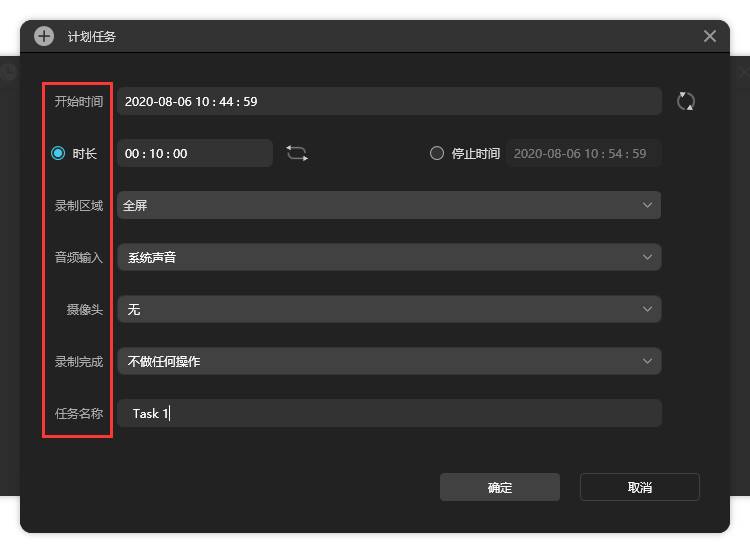Click the 录制完成 label

coord(78,361)
